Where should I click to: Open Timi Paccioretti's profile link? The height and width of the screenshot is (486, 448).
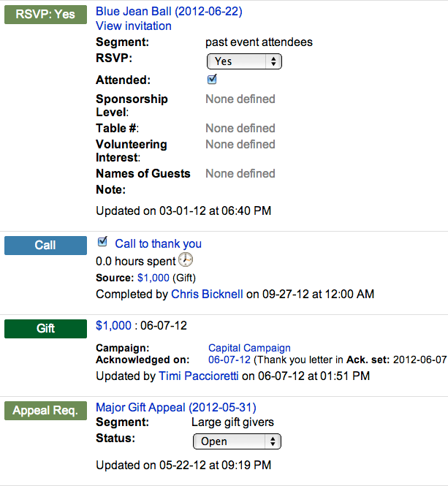199,376
